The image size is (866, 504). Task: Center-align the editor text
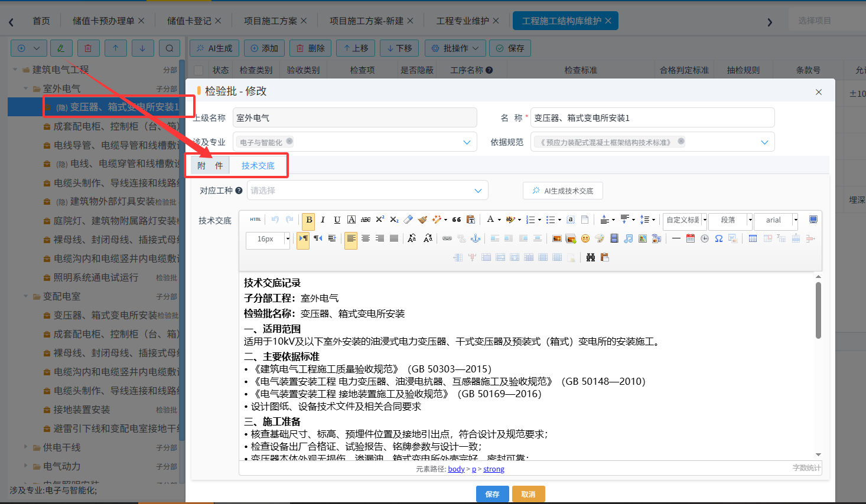tap(366, 238)
